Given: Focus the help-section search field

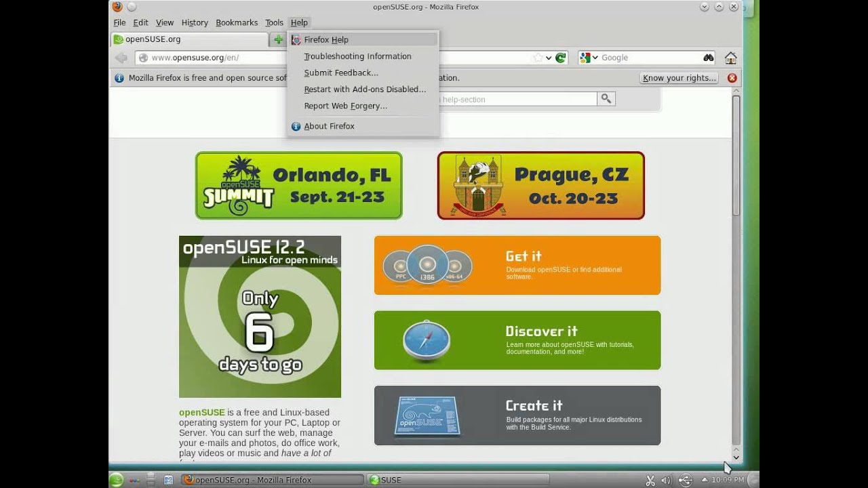Looking at the screenshot, I should [x=517, y=100].
